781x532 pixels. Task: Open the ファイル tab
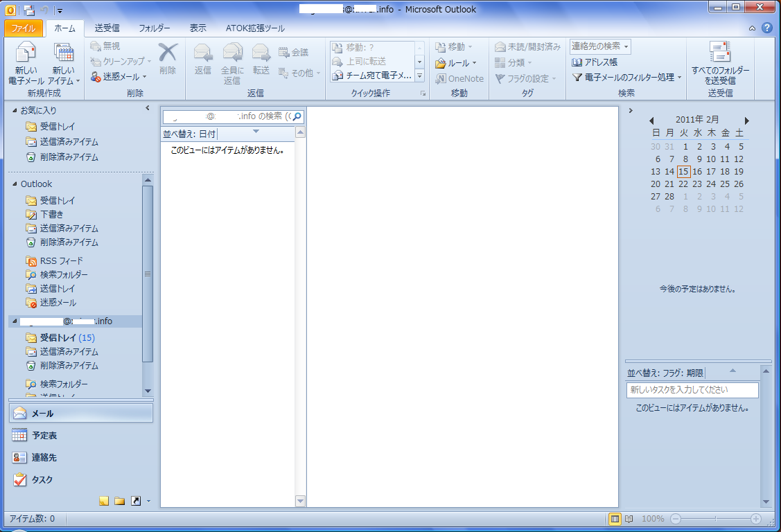[24, 28]
